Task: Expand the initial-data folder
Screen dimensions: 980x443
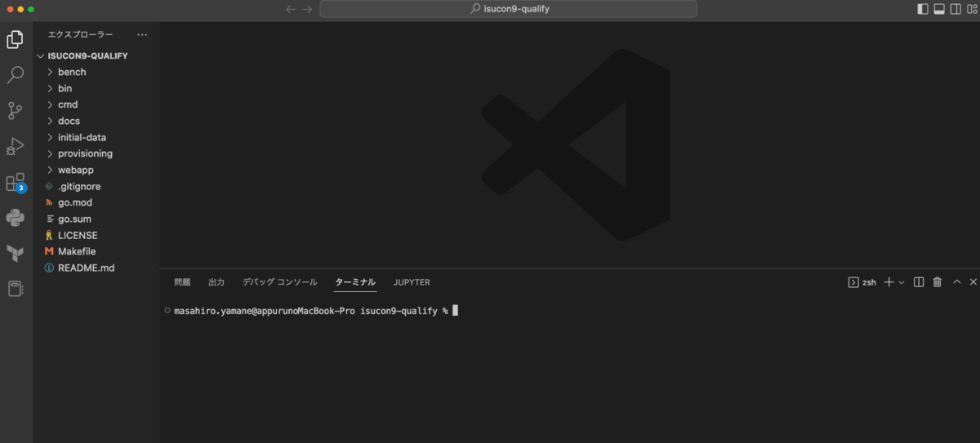Action: click(x=96, y=137)
